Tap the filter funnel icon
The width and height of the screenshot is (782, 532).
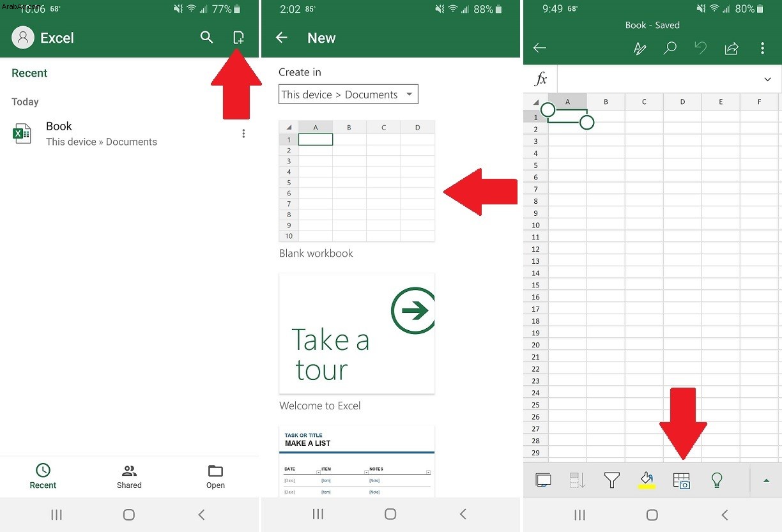[x=612, y=480]
